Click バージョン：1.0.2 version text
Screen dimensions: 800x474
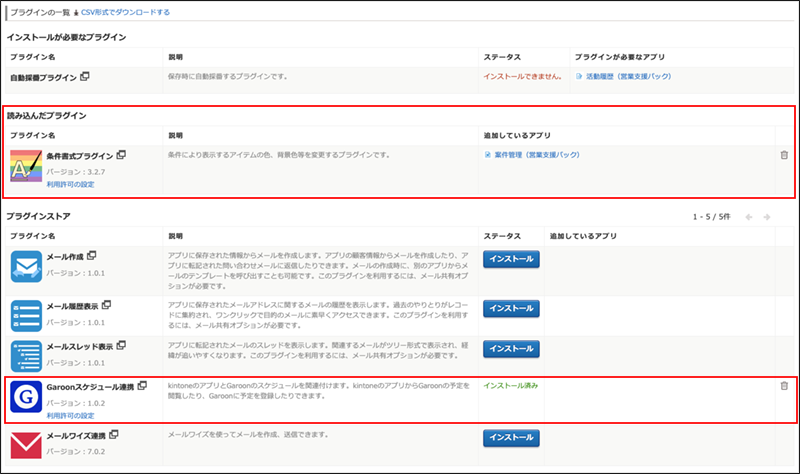76,403
